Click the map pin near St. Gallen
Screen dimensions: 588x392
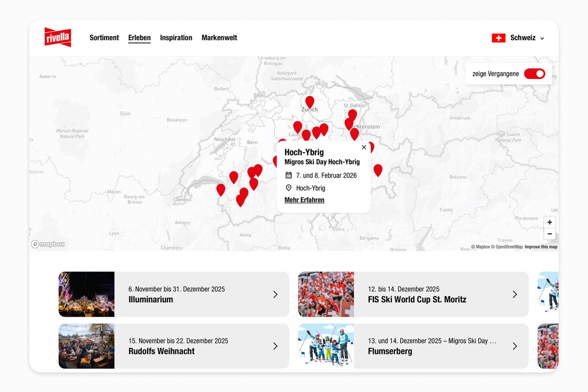pyautogui.click(x=352, y=114)
